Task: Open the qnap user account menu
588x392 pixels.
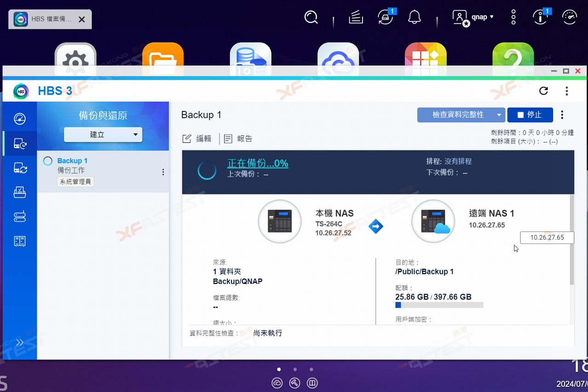Action: [473, 17]
